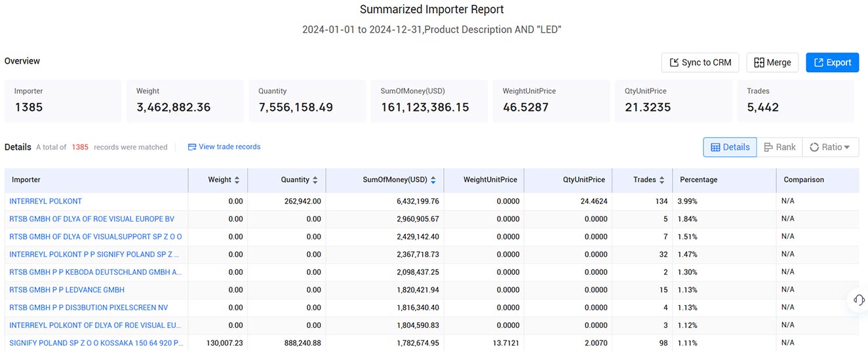868x351 pixels.
Task: Open INTERREYL POLKONT OF DLYA OF ROE VISUAL importer
Action: (x=96, y=325)
